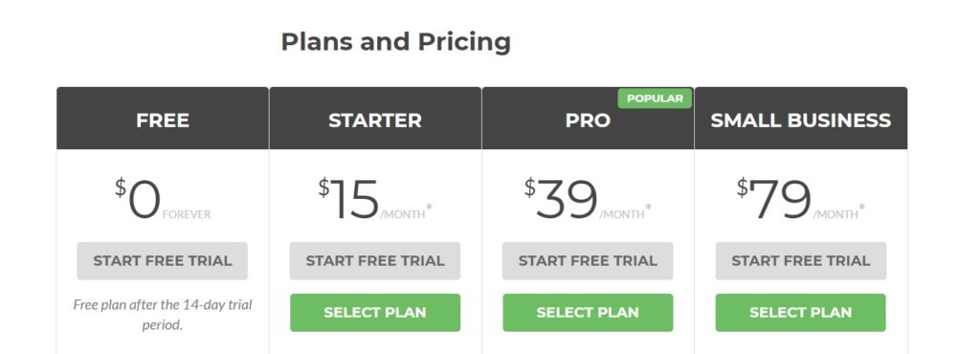This screenshot has width=980, height=354.
Task: Select the $15 Starter plan
Action: coord(375,313)
